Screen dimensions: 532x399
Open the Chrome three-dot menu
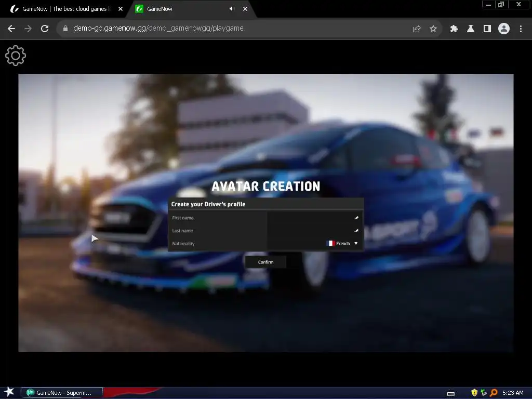521,29
